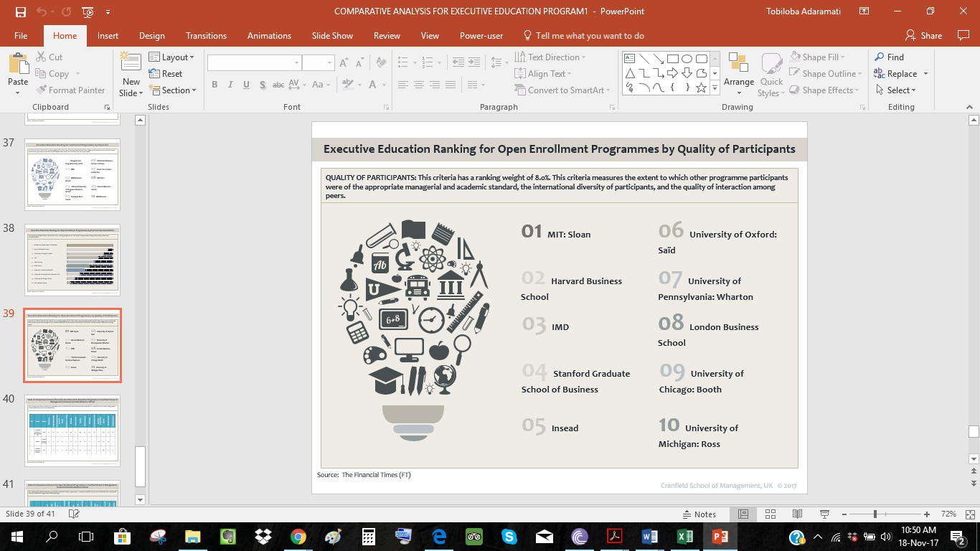The width and height of the screenshot is (980, 551).
Task: Open Google Chrome from taskbar
Action: (x=298, y=537)
